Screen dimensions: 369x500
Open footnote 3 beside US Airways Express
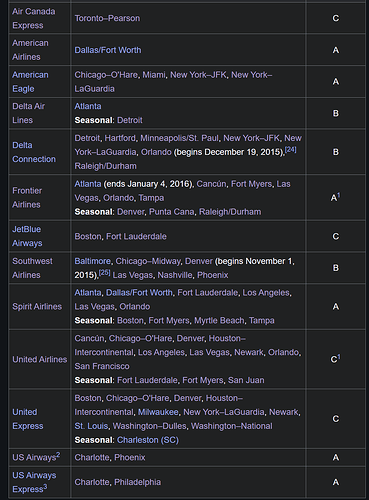pos(45,487)
